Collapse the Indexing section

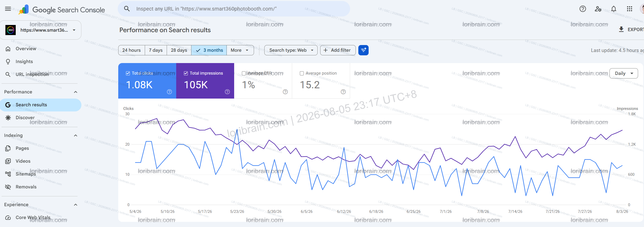[x=75, y=135]
